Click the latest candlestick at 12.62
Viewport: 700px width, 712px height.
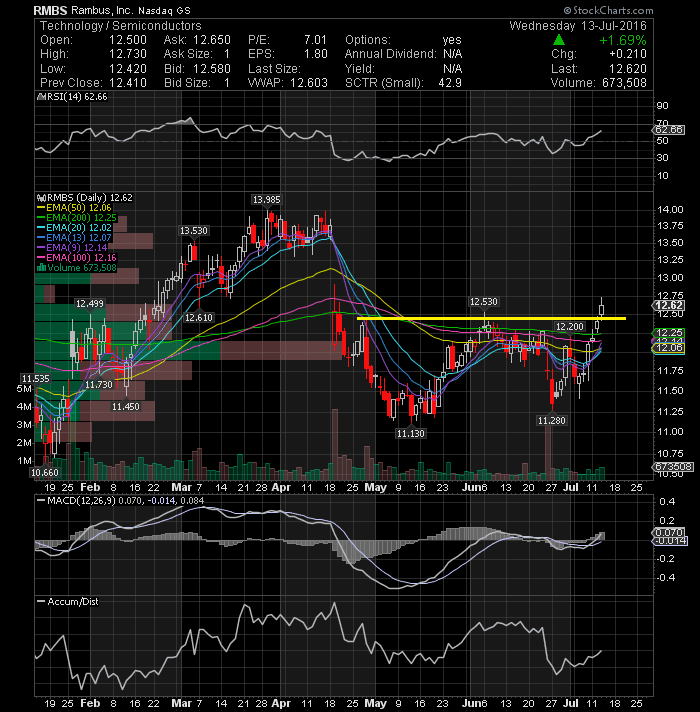click(x=601, y=309)
